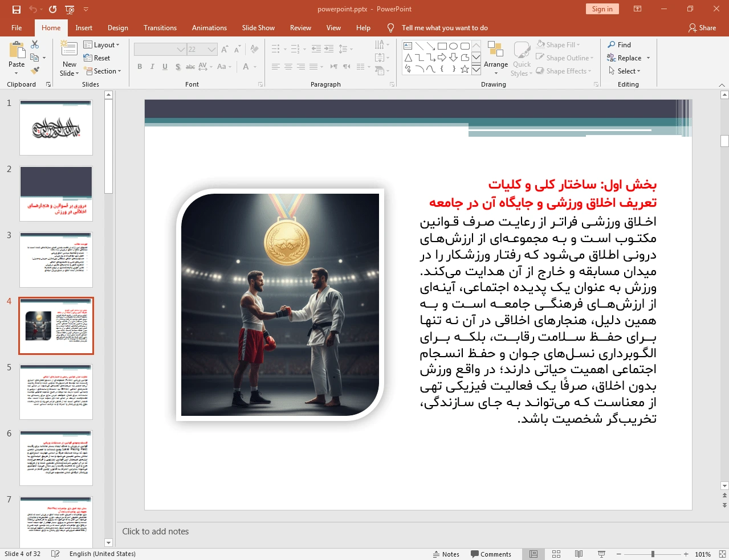Click the Reset button
Screen dimensions: 729x560
pyautogui.click(x=97, y=58)
